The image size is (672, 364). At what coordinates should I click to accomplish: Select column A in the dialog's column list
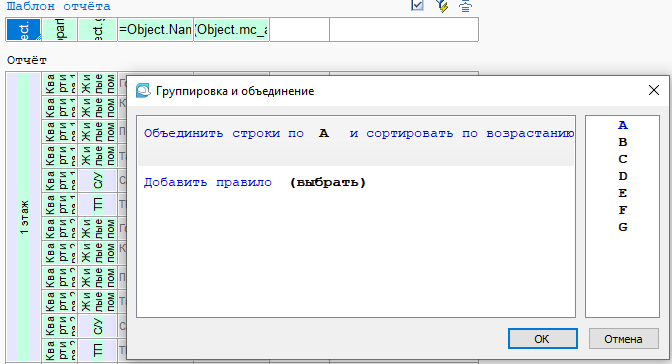[x=623, y=125]
